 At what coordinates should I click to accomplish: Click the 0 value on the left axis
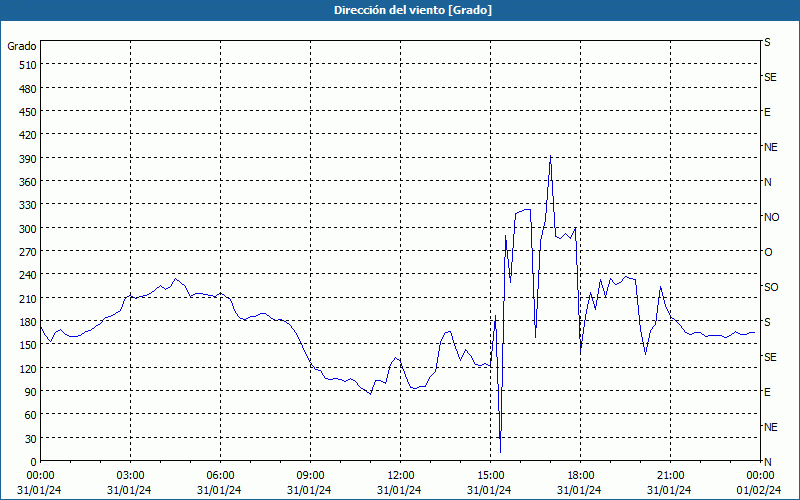tap(34, 462)
